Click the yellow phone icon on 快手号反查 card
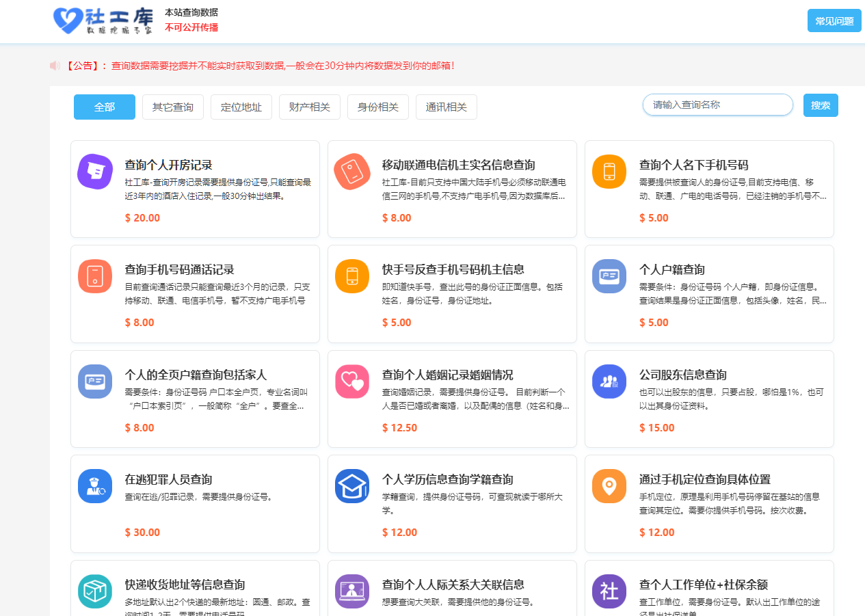The height and width of the screenshot is (616, 865). click(351, 276)
